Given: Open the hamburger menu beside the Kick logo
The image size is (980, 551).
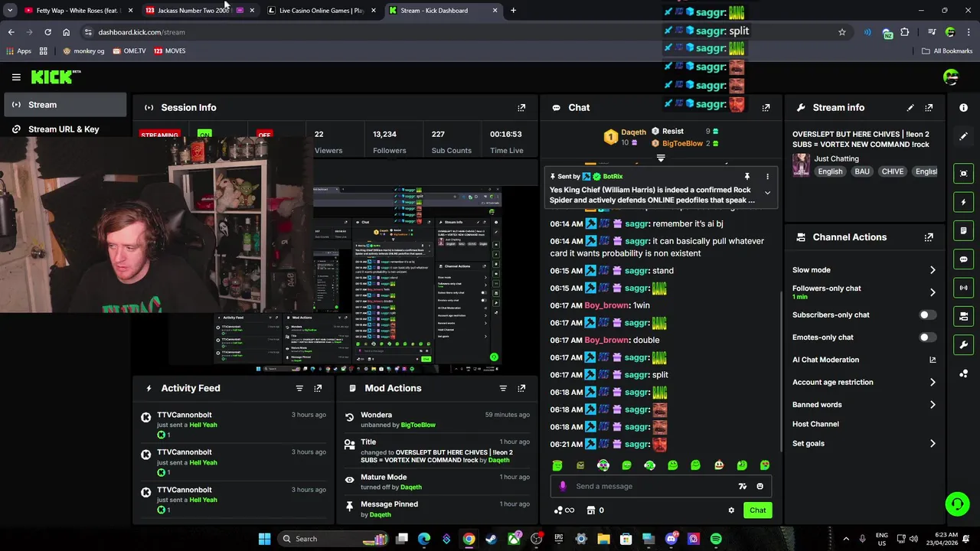Looking at the screenshot, I should tap(16, 77).
